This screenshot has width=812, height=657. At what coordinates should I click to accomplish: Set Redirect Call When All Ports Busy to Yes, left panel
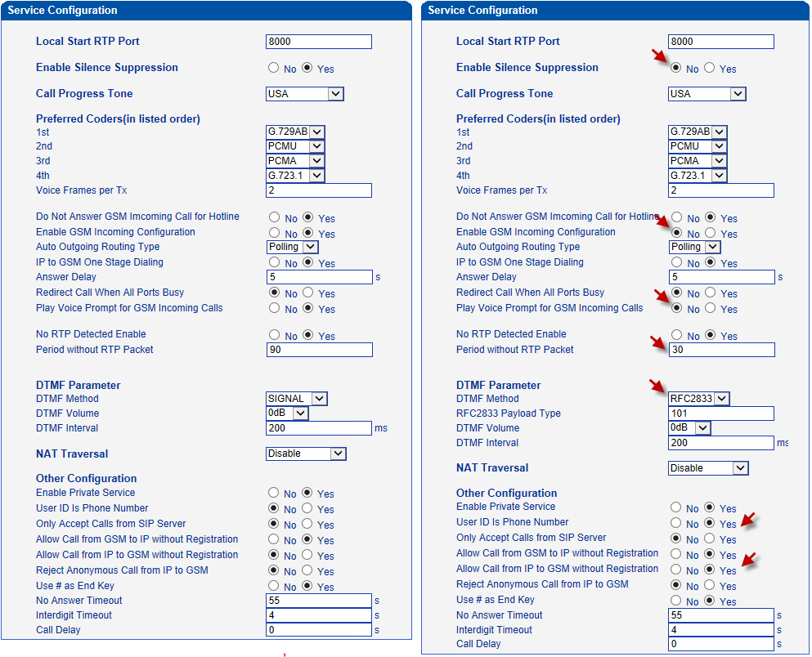tap(308, 293)
